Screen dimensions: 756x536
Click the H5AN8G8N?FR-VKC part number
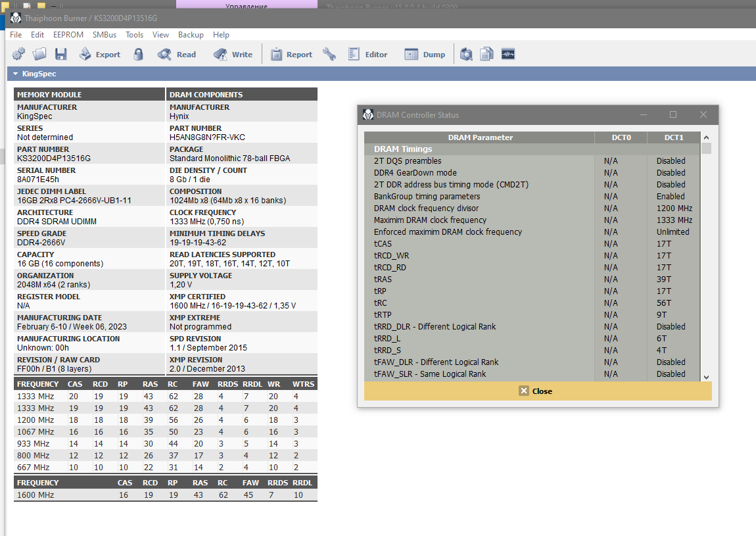(207, 137)
